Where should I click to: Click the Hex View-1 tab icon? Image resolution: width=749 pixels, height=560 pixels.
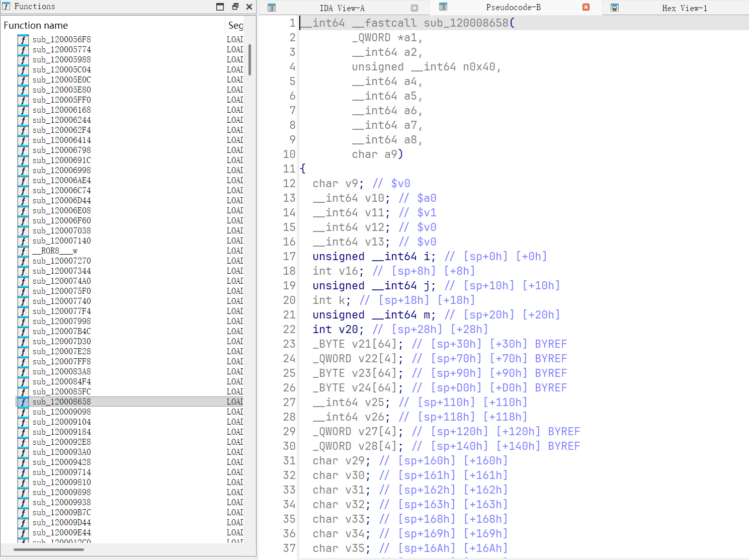pos(616,8)
